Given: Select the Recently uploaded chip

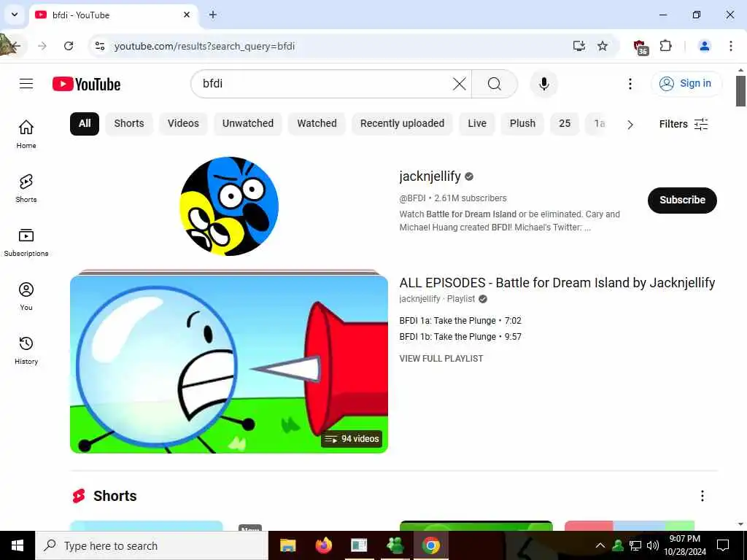Looking at the screenshot, I should point(402,124).
